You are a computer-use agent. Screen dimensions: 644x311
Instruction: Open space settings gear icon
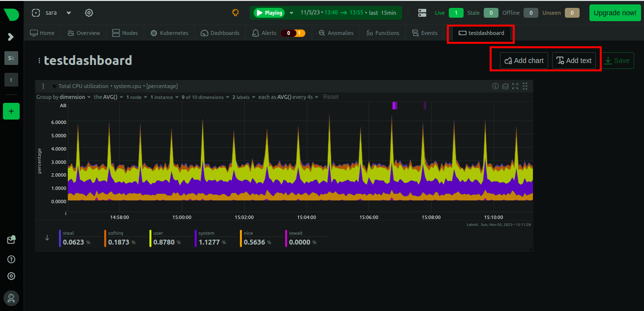(89, 13)
